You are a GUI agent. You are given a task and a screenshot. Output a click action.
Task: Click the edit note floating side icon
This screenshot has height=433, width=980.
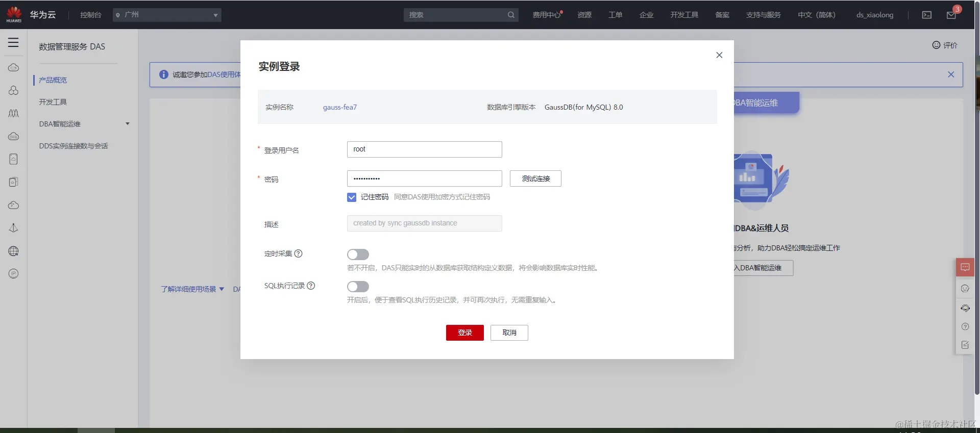[x=965, y=345]
